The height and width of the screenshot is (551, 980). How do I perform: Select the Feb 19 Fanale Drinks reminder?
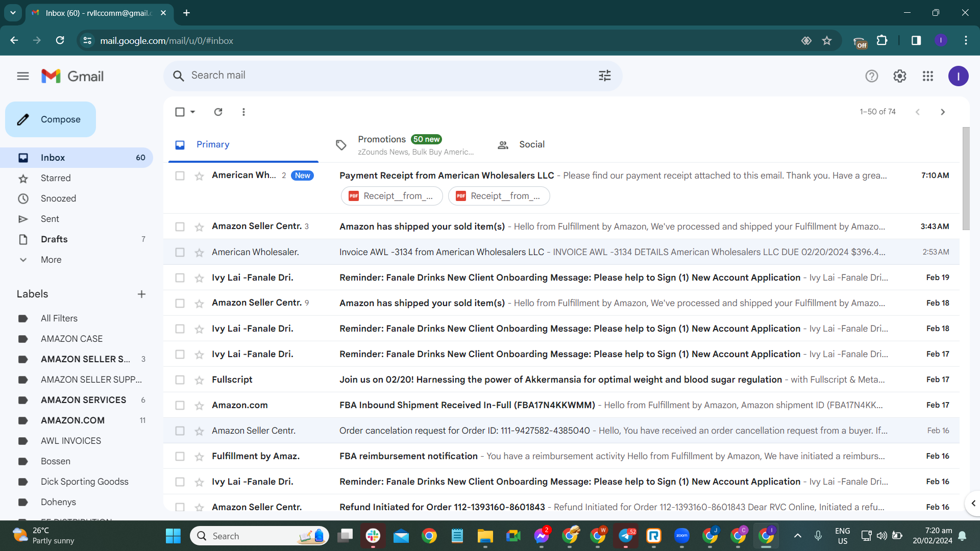pos(180,278)
